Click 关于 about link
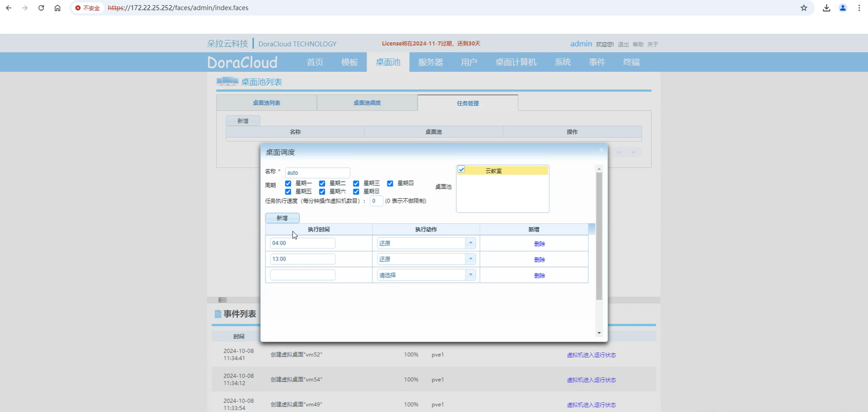The height and width of the screenshot is (412, 868). tap(652, 44)
